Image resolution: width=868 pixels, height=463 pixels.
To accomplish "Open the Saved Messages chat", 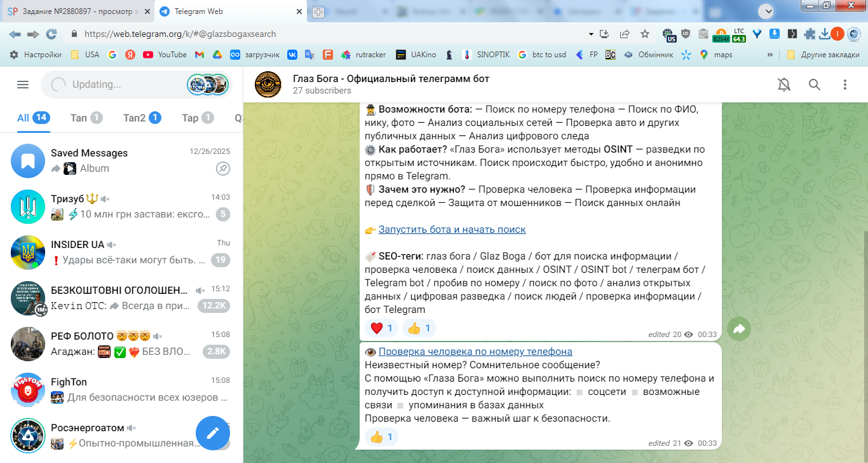I will tap(121, 161).
